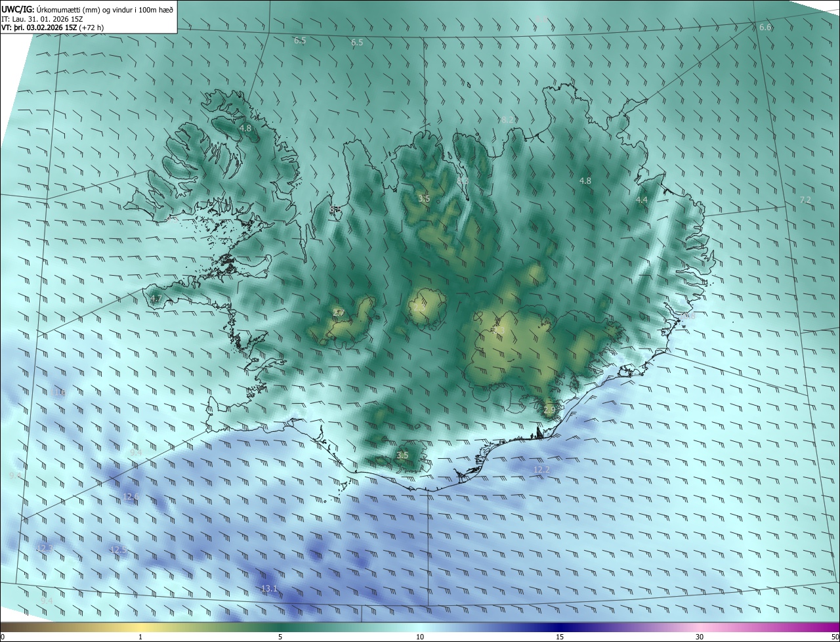Click the colorbar tick label 50
840x642 pixels.
click(835, 637)
